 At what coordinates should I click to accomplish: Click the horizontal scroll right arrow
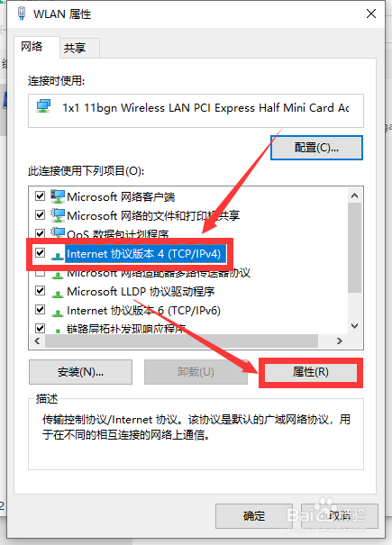(x=340, y=341)
